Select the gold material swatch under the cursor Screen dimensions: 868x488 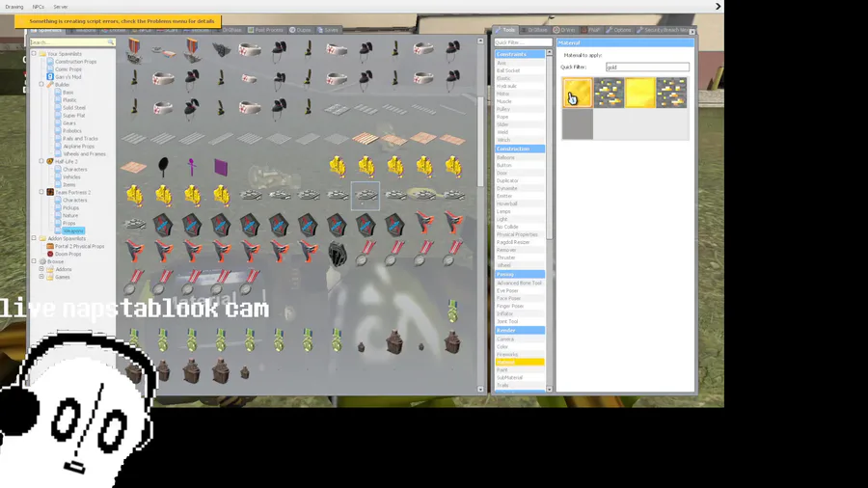coord(578,93)
